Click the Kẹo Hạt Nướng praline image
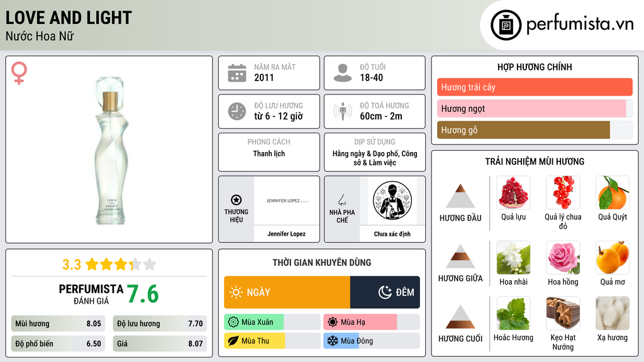Screen dimensions: 644x362 point(563,314)
